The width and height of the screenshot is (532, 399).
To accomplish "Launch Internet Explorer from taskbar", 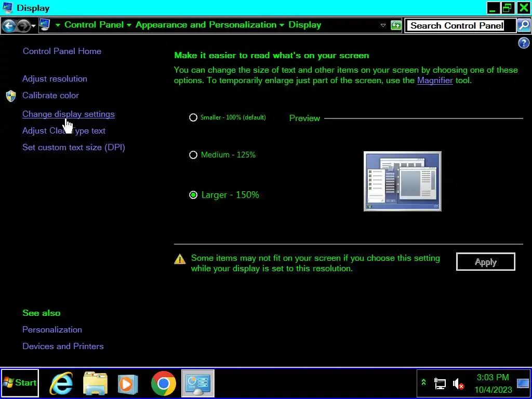I will click(x=61, y=383).
